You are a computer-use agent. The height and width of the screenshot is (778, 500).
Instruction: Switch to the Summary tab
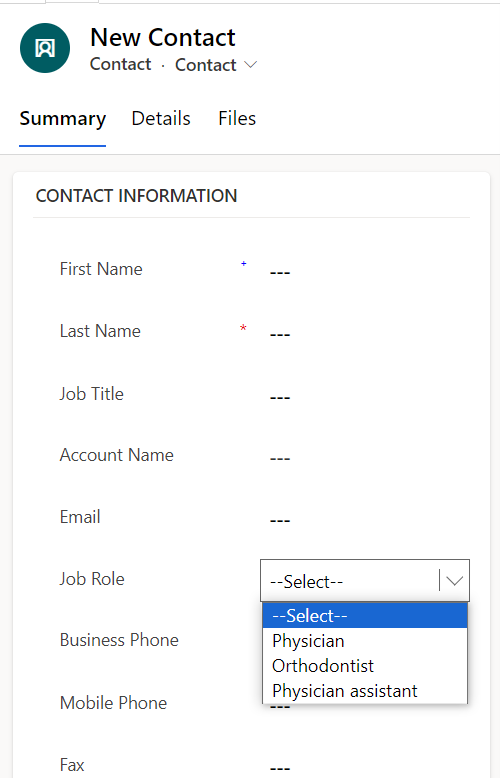point(62,119)
